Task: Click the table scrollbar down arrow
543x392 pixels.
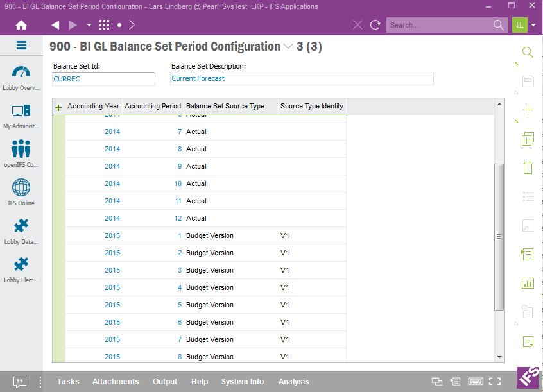Action: 499,357
